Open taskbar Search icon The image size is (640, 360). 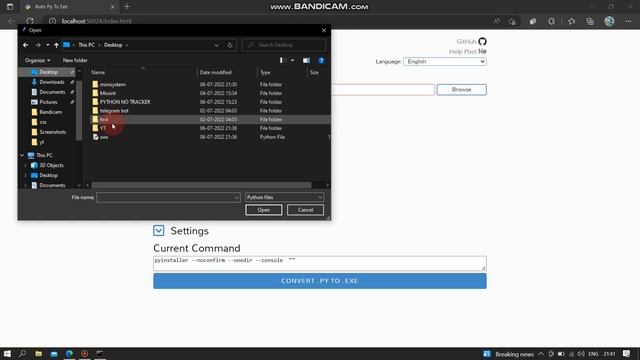pyautogui.click(x=22, y=353)
